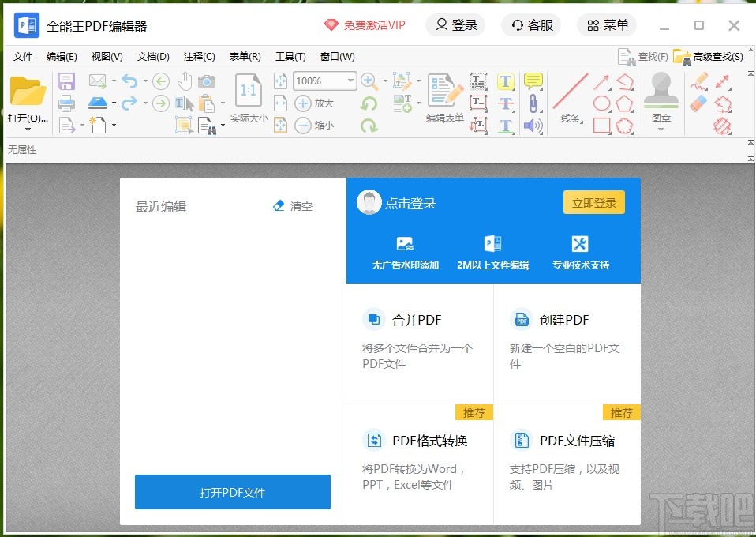Open the 注释(C) menu
The image size is (756, 537).
pyautogui.click(x=199, y=56)
